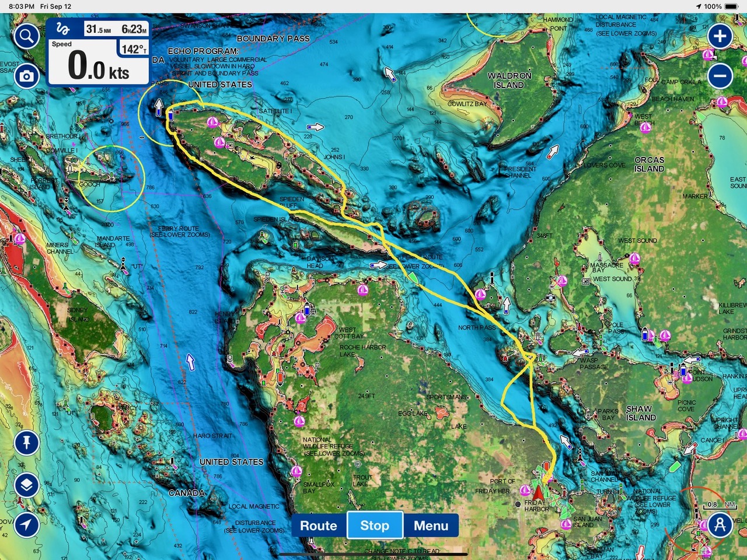Open the Route planner
The height and width of the screenshot is (560, 747).
pyautogui.click(x=318, y=526)
